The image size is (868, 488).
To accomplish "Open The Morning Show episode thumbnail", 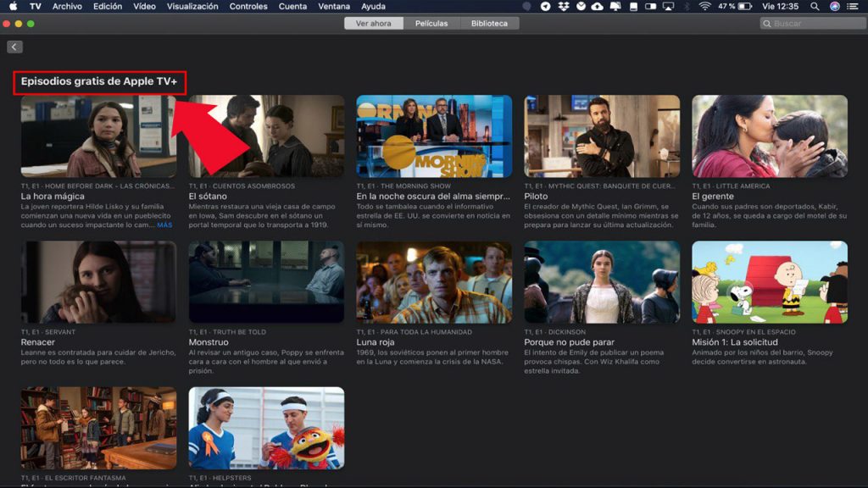I will point(434,136).
